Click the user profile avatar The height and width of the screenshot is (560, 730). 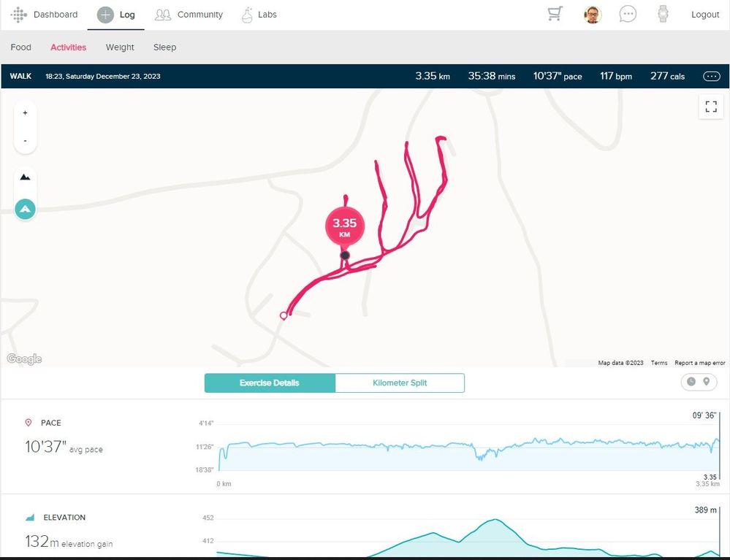point(593,15)
